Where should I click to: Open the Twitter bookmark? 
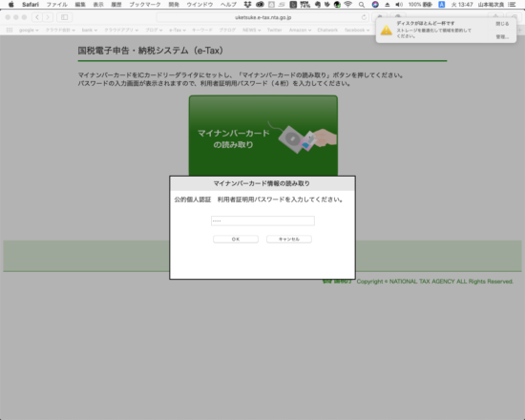(274, 30)
